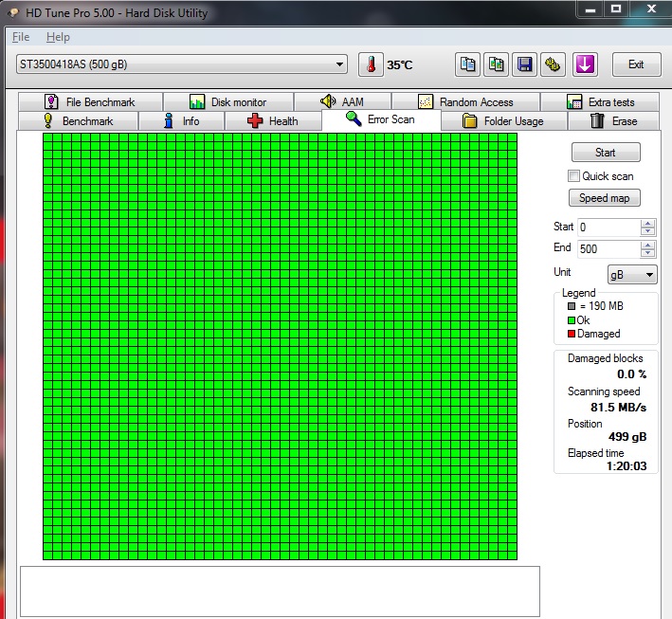Select the Random Access tab

[x=465, y=102]
